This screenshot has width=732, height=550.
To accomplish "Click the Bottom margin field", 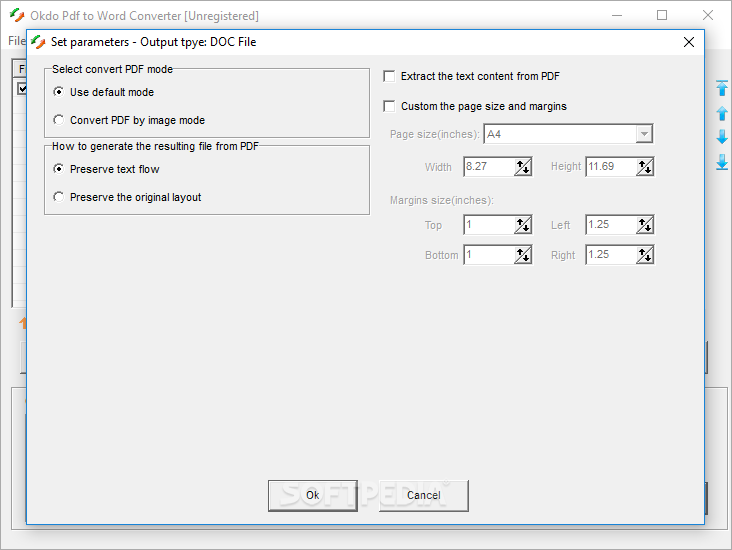I will [489, 255].
